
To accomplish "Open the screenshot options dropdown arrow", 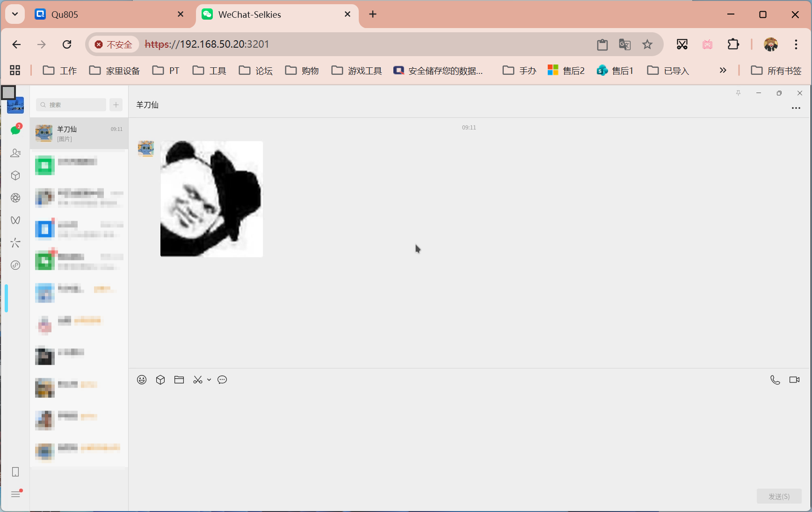I will pos(209,380).
